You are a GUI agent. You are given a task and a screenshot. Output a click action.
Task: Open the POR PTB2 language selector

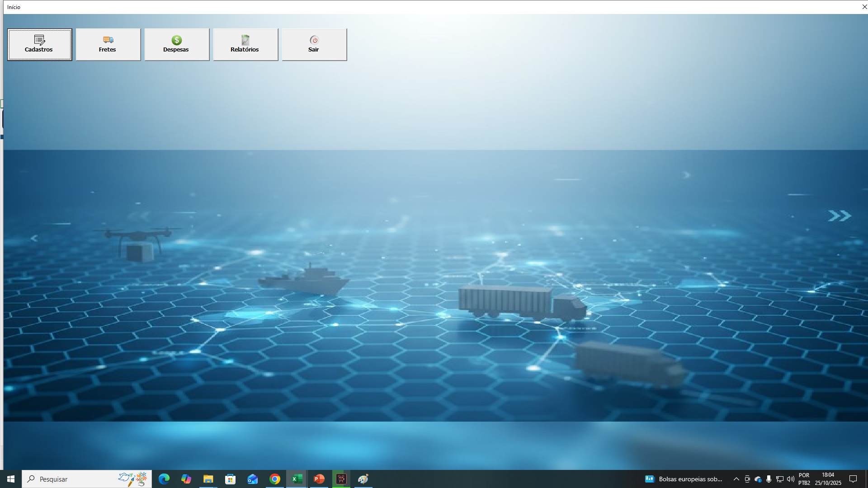804,479
